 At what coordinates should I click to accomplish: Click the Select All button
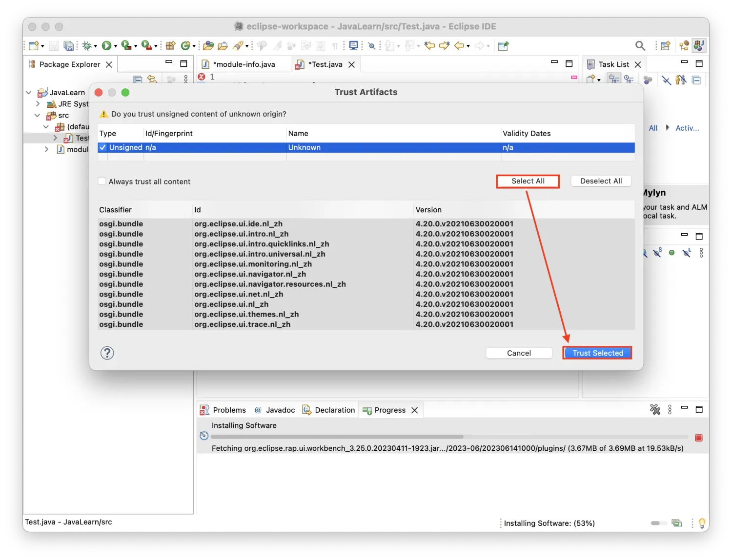click(x=528, y=181)
